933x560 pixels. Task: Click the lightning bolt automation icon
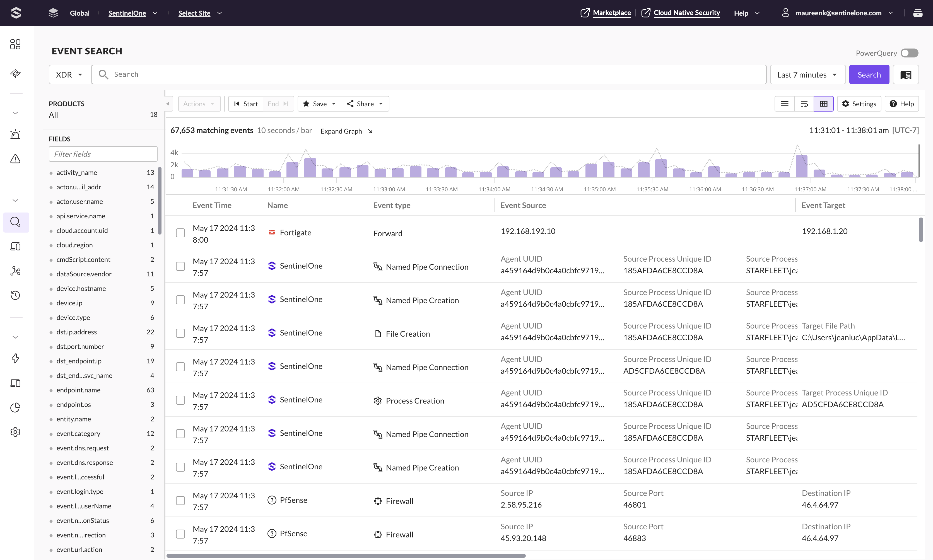[15, 358]
